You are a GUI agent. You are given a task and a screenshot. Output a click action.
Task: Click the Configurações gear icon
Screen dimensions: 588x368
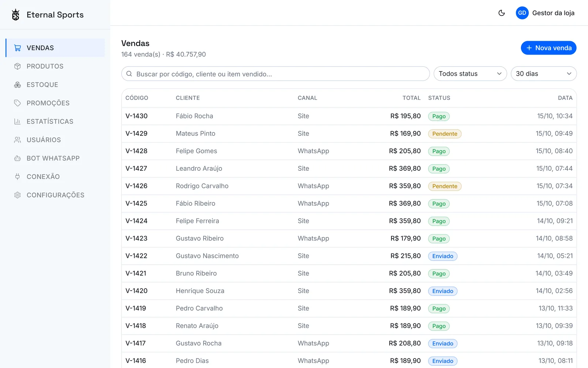pyautogui.click(x=17, y=195)
